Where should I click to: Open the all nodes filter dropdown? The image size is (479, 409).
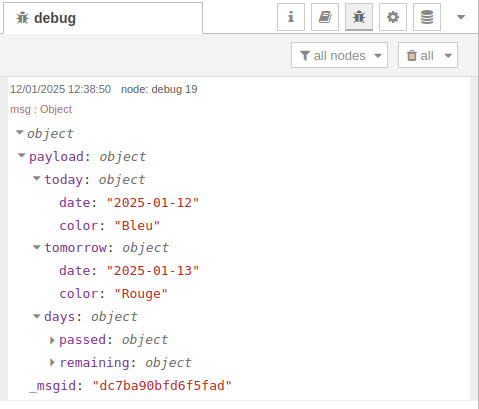click(339, 55)
